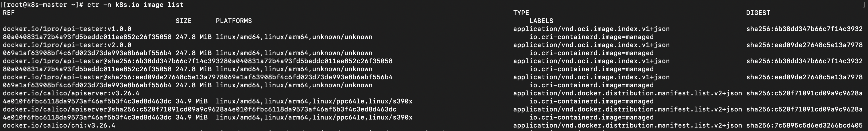This screenshot has height=131, width=868.
Task: Click the docker.io/1pro/api-tester:v1.0.0 image reference
Action: coord(67,29)
